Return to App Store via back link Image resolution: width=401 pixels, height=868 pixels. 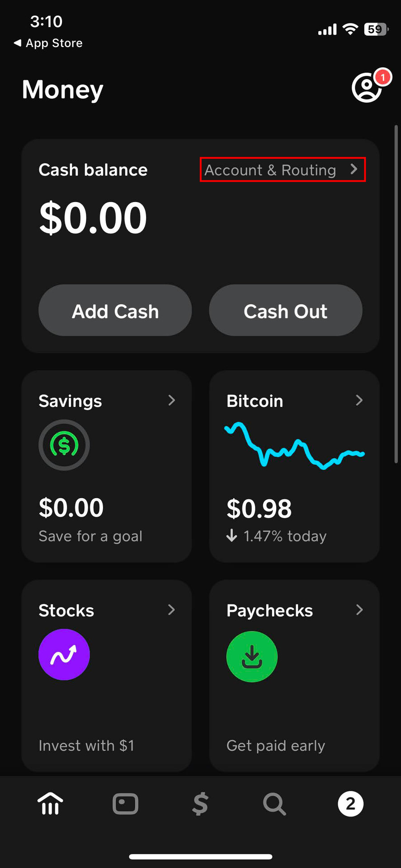tap(48, 43)
